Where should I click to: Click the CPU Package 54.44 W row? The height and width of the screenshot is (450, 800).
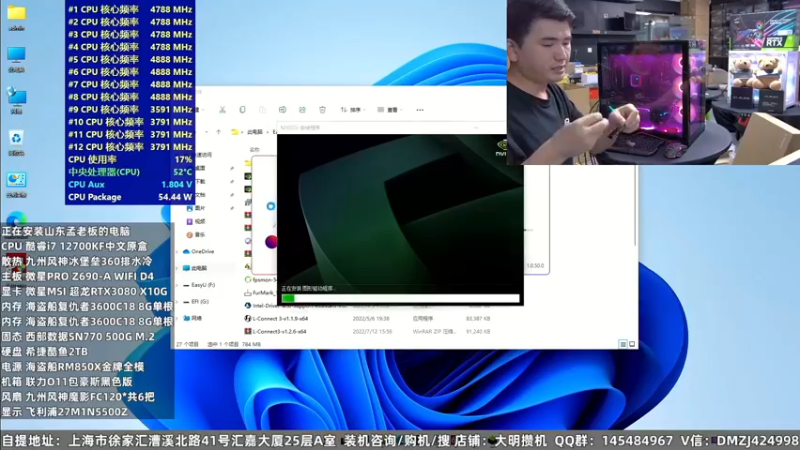pyautogui.click(x=130, y=197)
